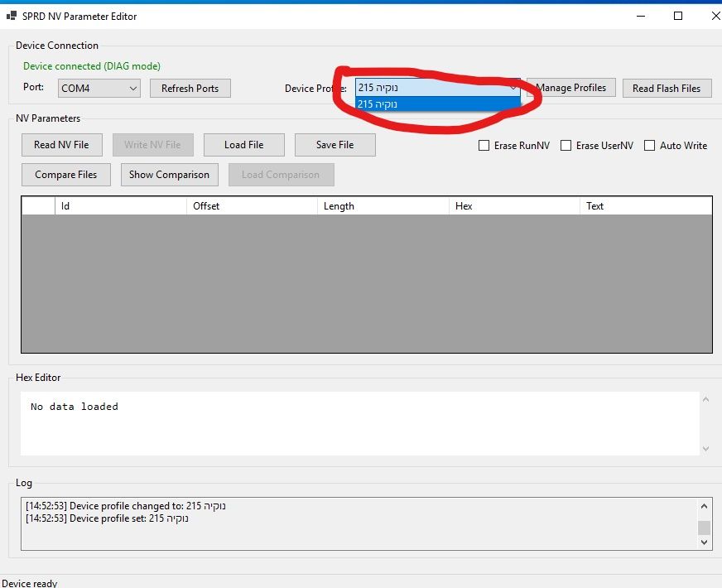Minimize the NV Parameter Editor window
The image size is (722, 588).
[640, 16]
